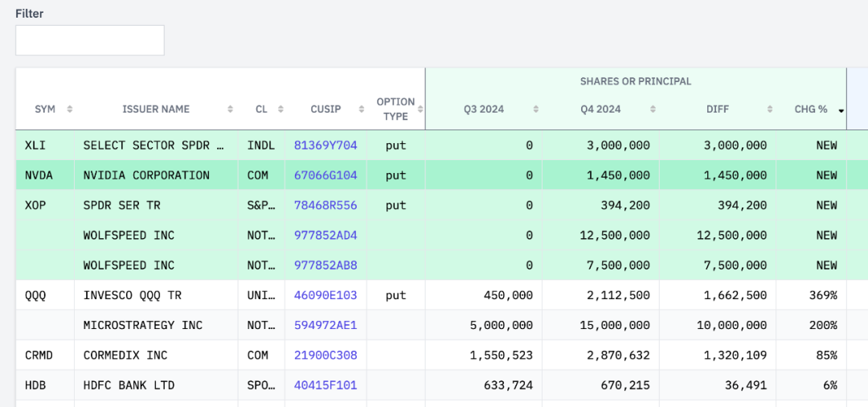Click SHARES OR PRINCIPAL group header

636,81
